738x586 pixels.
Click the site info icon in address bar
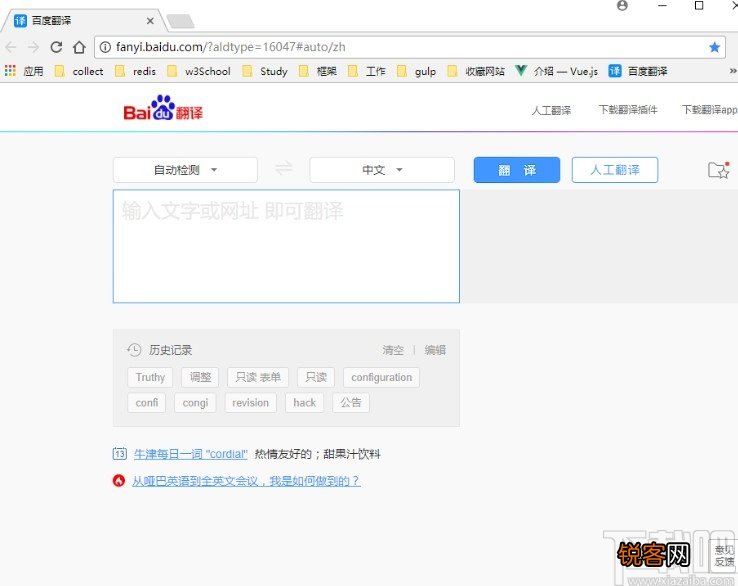[105, 47]
